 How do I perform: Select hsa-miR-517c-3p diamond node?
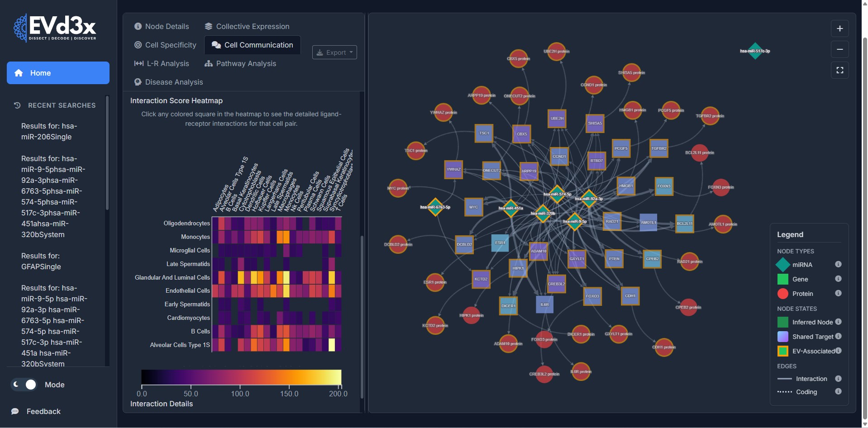754,51
